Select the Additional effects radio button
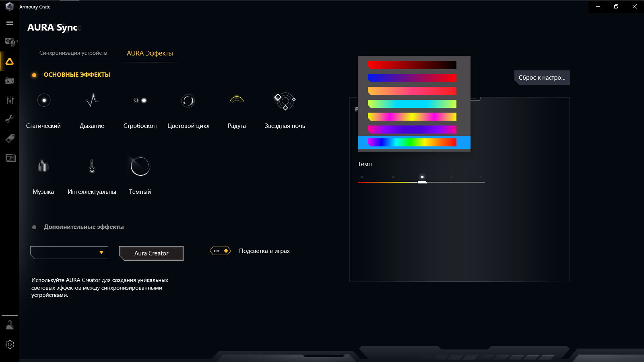Screen dimensions: 644x362 tap(34, 227)
